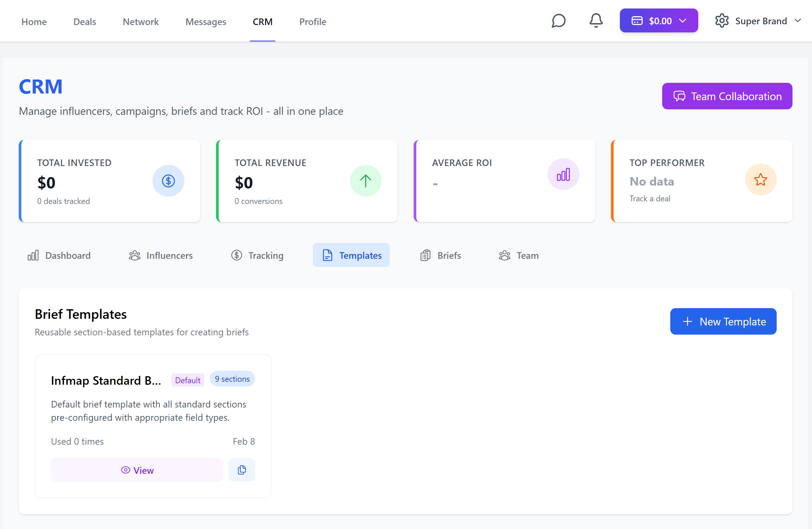The width and height of the screenshot is (812, 529).
Task: Select the Templates tab
Action: [351, 255]
